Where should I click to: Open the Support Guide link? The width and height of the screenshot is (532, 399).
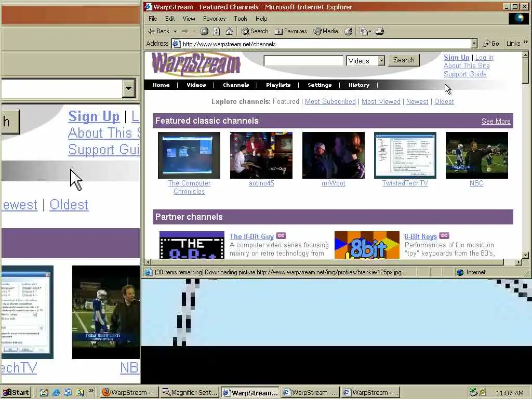[x=465, y=74]
